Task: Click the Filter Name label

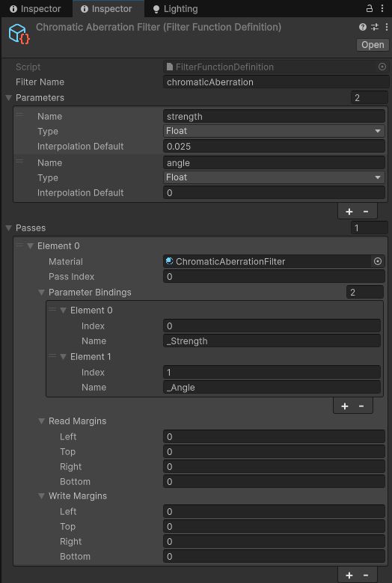Action: click(x=40, y=82)
